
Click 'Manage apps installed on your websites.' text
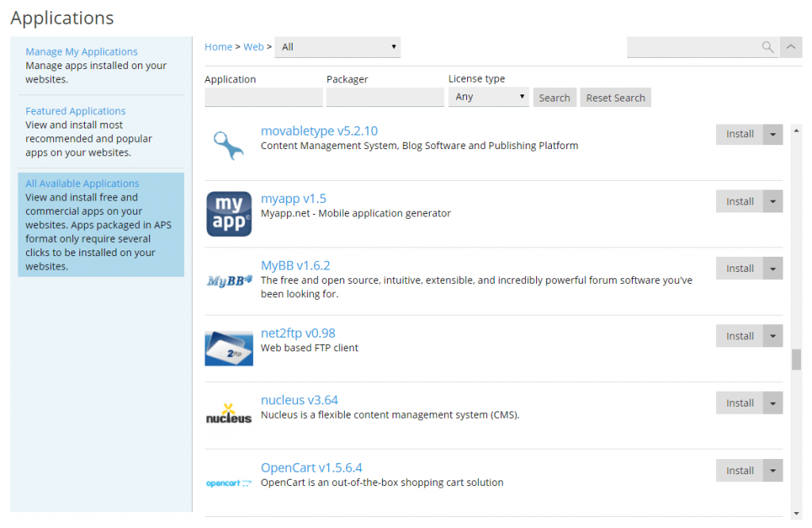point(96,72)
